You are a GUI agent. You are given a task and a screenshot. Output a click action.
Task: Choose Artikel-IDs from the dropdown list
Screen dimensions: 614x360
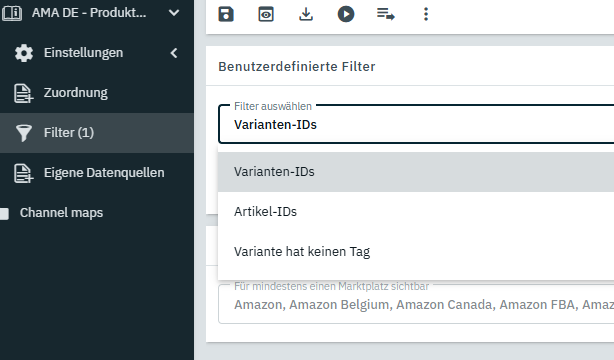click(416, 212)
